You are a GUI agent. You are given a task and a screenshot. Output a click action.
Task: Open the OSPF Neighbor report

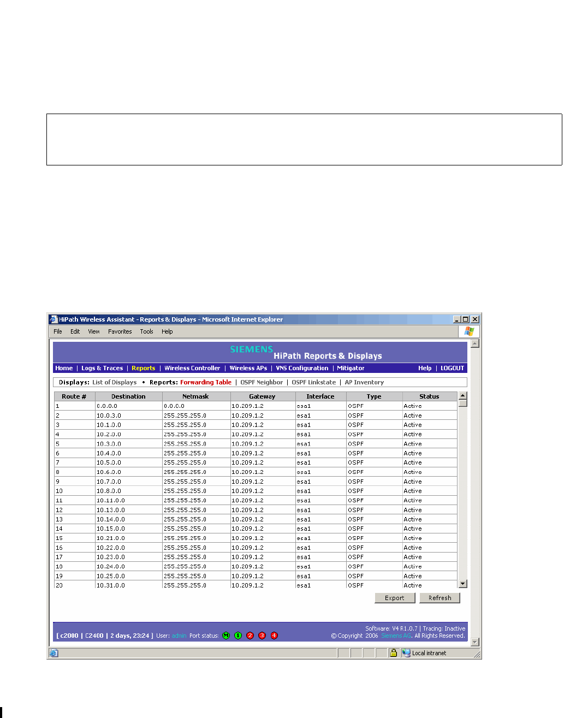pos(262,382)
